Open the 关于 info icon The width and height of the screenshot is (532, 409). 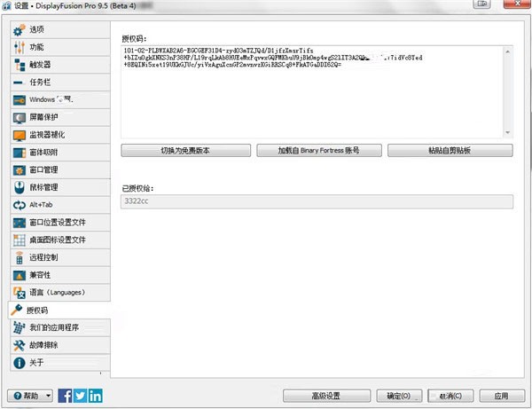[19, 363]
